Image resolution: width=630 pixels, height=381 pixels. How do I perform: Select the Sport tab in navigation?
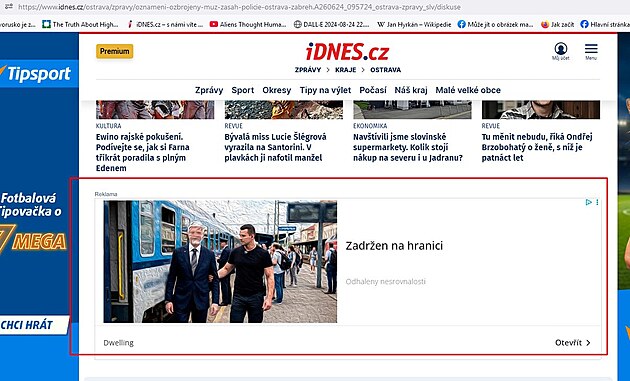243,90
